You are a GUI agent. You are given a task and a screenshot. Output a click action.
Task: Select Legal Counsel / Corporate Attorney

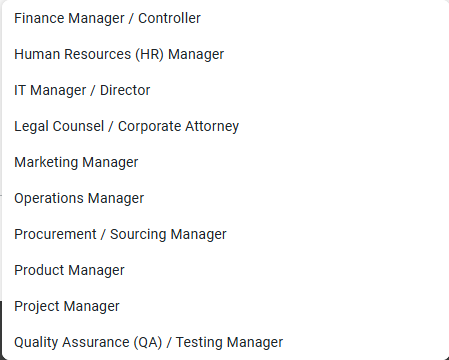tap(225, 126)
